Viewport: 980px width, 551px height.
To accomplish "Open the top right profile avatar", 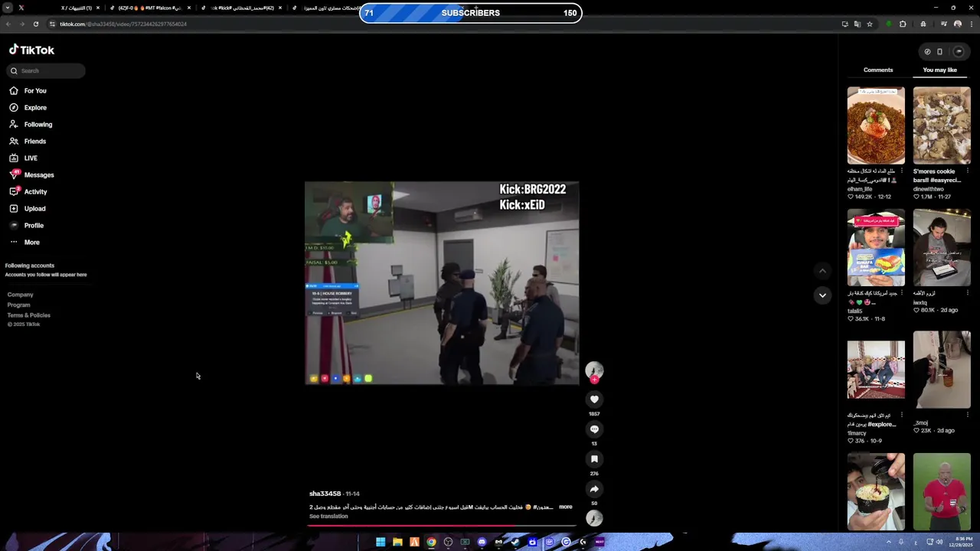I will tap(959, 52).
